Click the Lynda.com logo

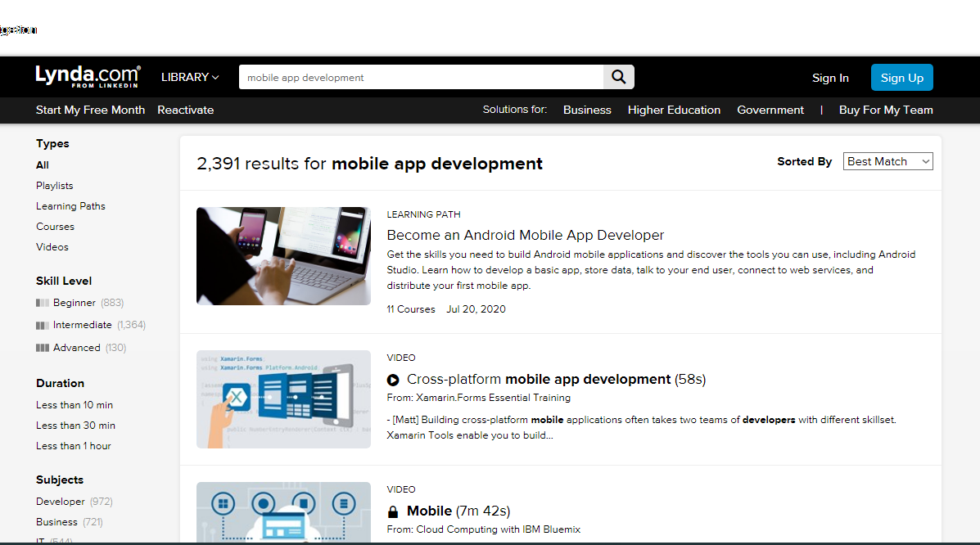(x=88, y=76)
